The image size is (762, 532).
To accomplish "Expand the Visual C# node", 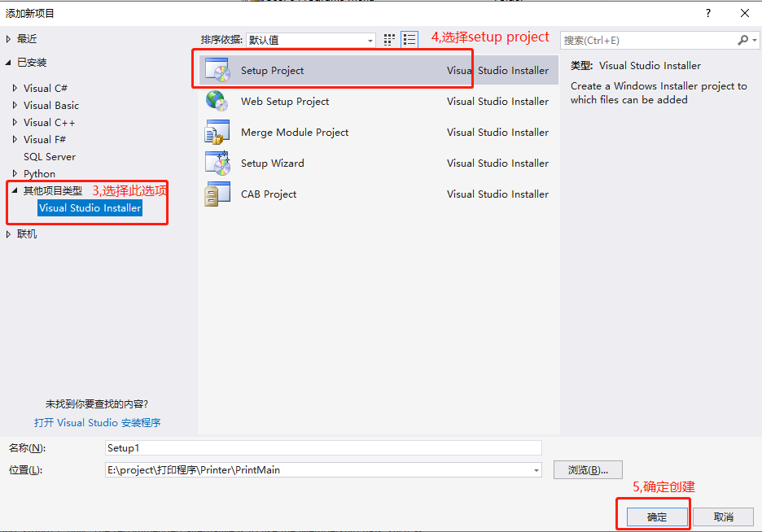I will tap(15, 88).
